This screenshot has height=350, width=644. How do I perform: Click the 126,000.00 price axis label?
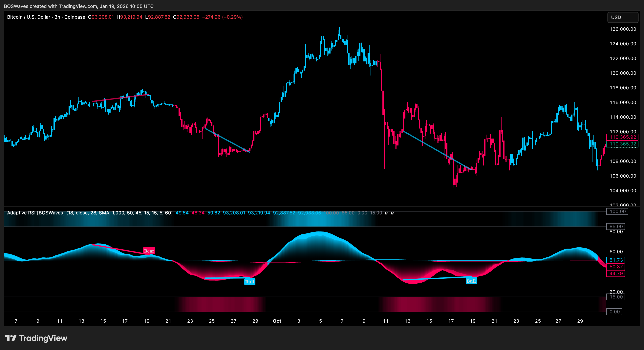[623, 29]
